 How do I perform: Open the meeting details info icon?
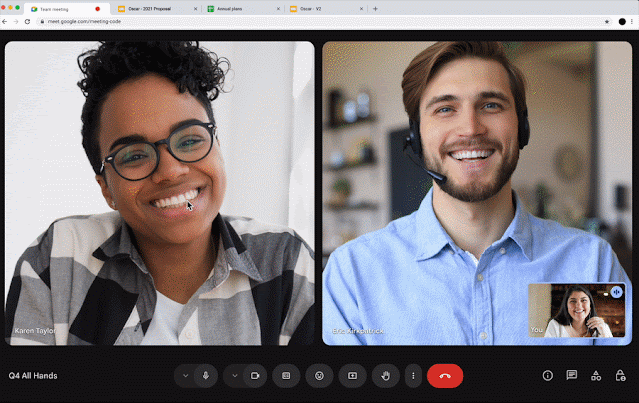tap(547, 376)
